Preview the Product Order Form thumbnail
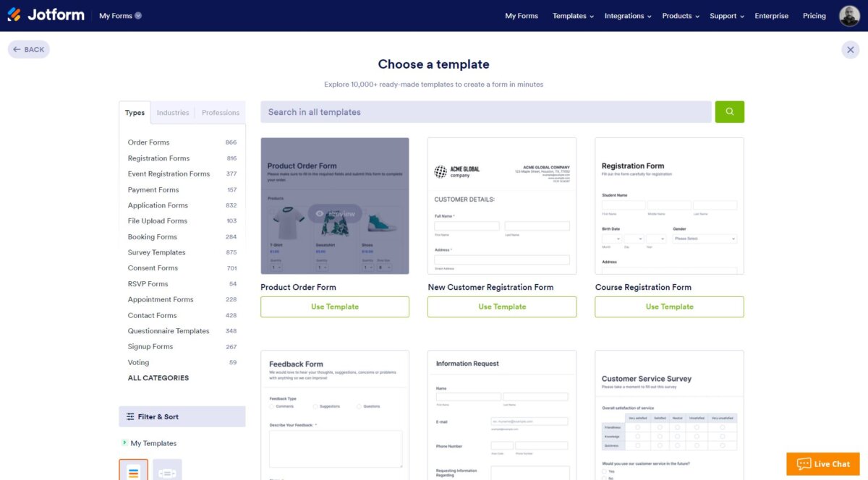868x480 pixels. click(334, 213)
